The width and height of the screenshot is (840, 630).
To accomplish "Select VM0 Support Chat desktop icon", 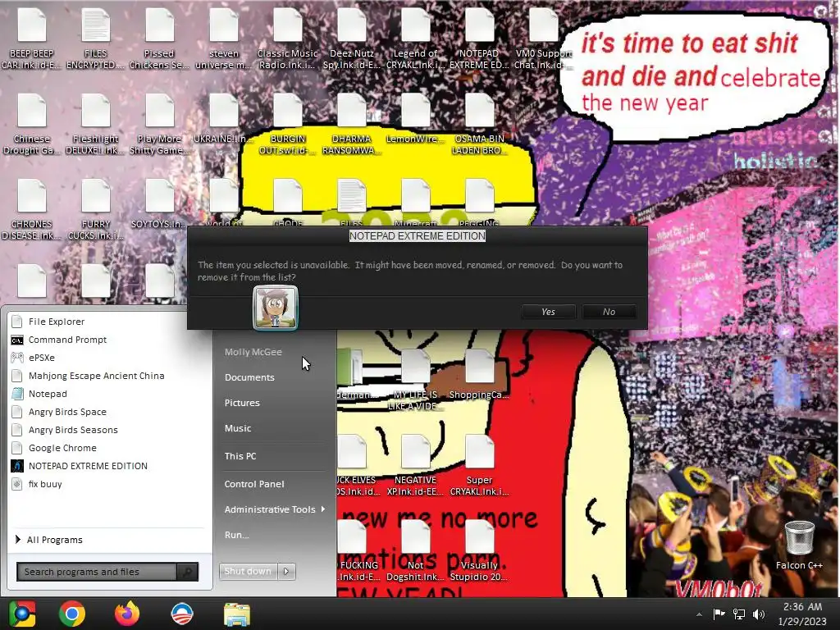I will tap(543, 39).
